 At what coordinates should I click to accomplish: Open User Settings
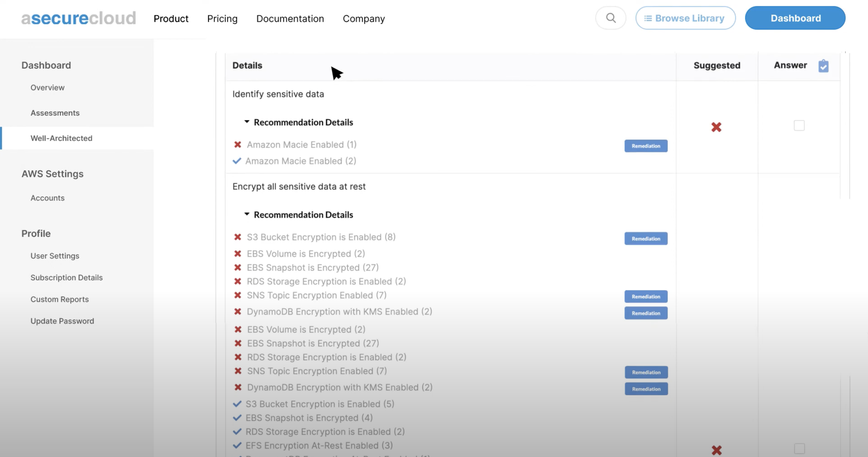tap(55, 256)
